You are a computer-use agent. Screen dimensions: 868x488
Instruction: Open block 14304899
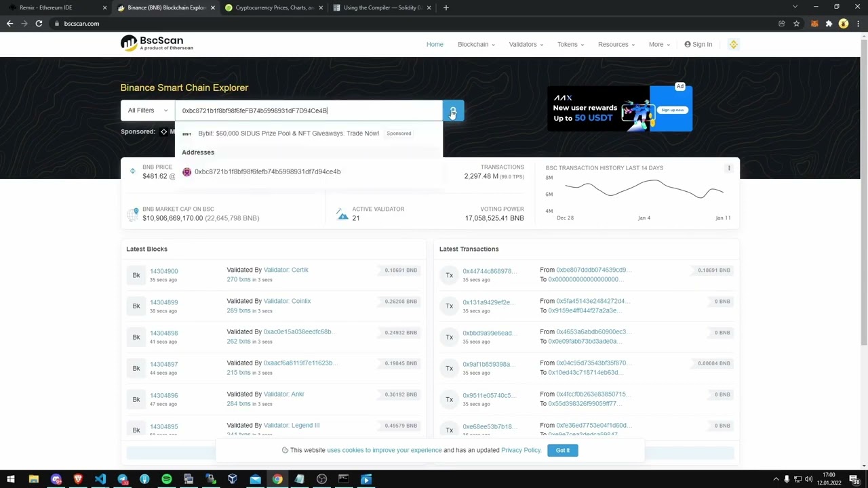(x=163, y=302)
